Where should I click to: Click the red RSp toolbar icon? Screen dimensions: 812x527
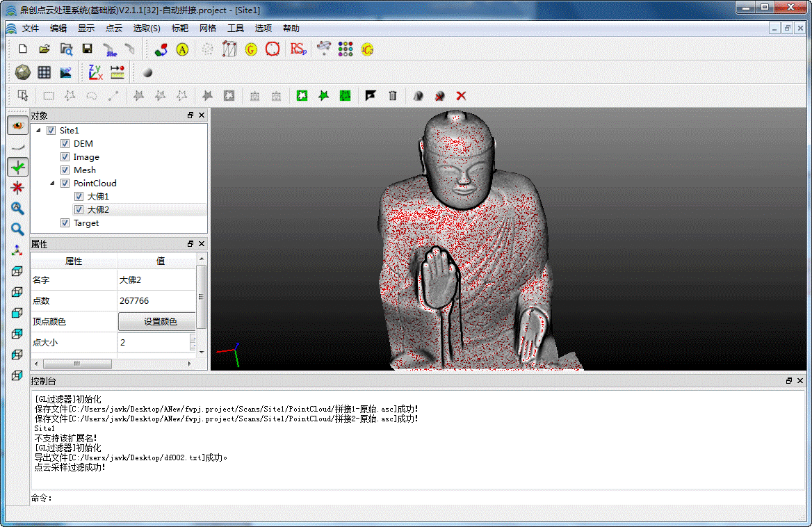[298, 49]
